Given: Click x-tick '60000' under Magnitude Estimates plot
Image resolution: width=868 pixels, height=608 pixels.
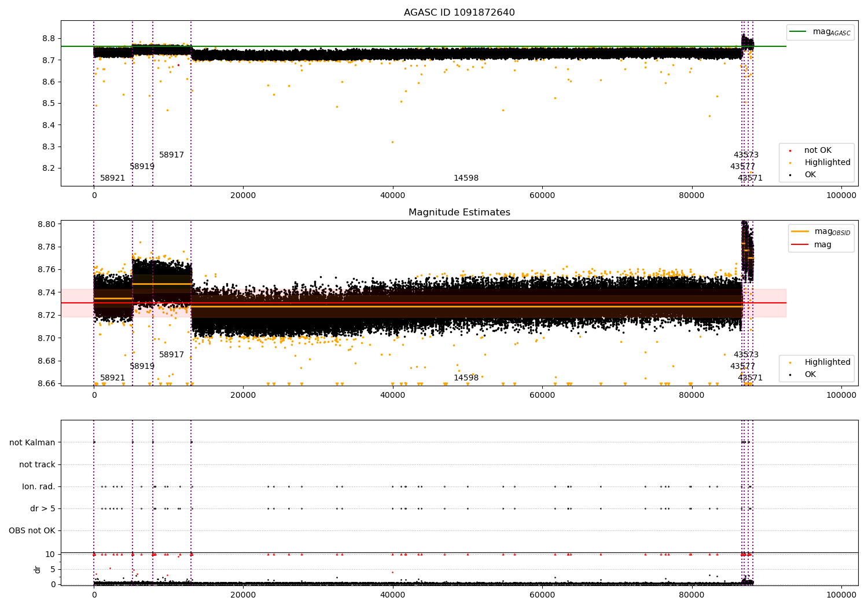Looking at the screenshot, I should coord(542,395).
